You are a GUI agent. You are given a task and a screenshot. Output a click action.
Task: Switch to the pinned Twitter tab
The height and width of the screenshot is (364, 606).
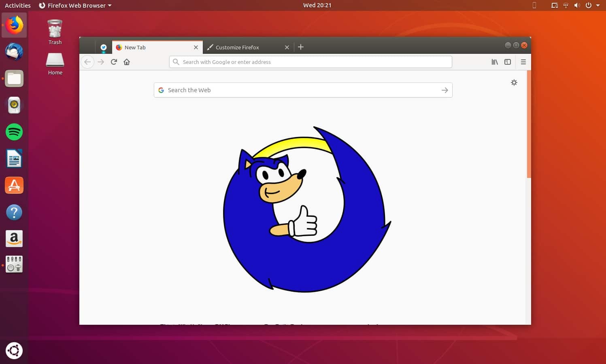tap(104, 47)
